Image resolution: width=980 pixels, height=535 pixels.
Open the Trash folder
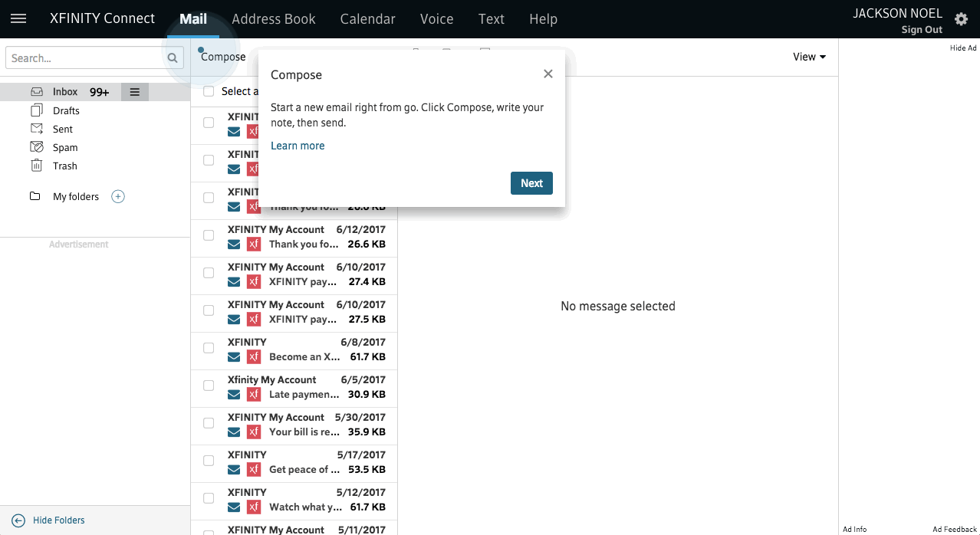(65, 166)
